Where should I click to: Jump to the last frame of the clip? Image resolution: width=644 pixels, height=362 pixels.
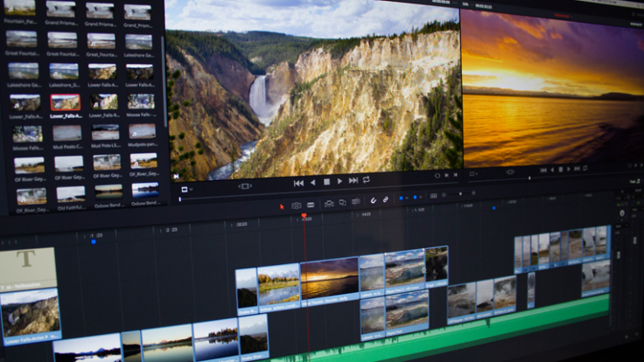353,181
